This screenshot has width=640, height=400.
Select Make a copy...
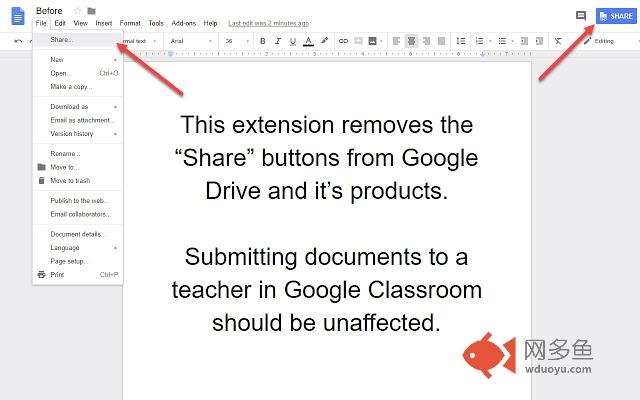pos(78,87)
